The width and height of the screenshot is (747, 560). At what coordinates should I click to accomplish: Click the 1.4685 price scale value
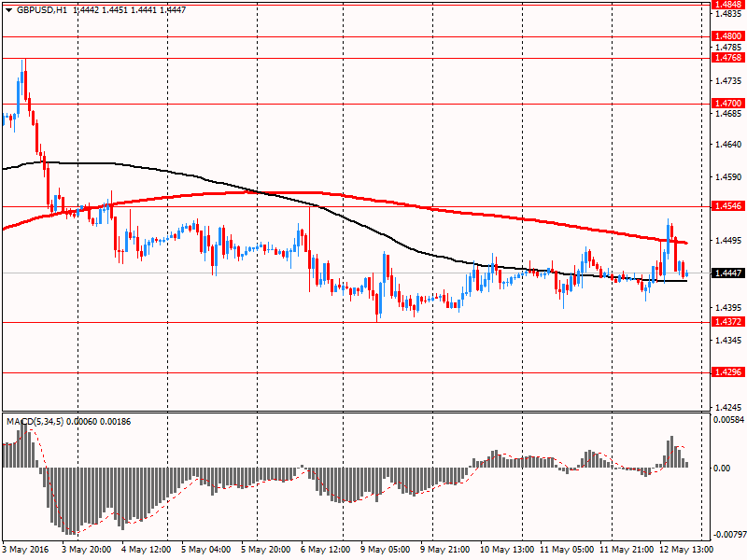[x=729, y=113]
